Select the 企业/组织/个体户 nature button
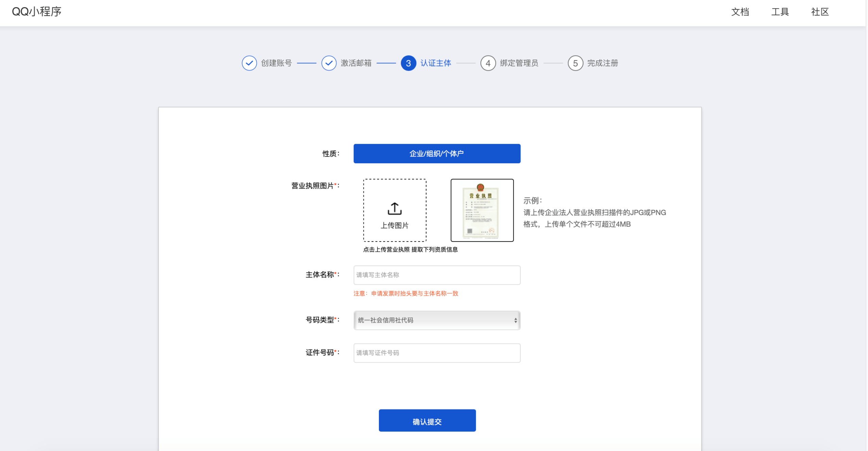 (x=436, y=153)
